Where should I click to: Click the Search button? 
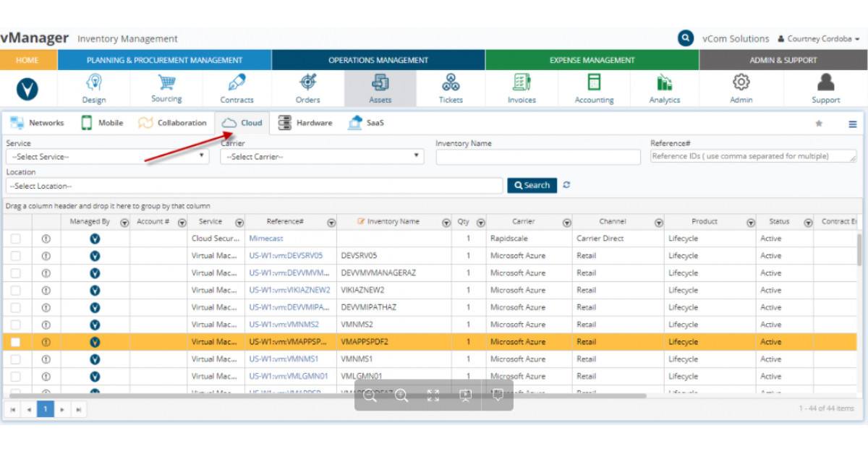pyautogui.click(x=532, y=185)
